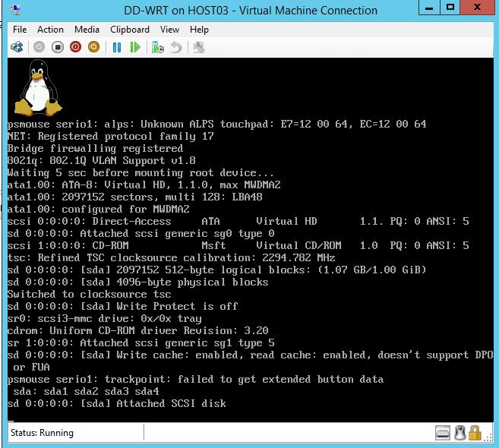Pause the virtual machine
Viewport: 499px width, 448px height.
(117, 47)
